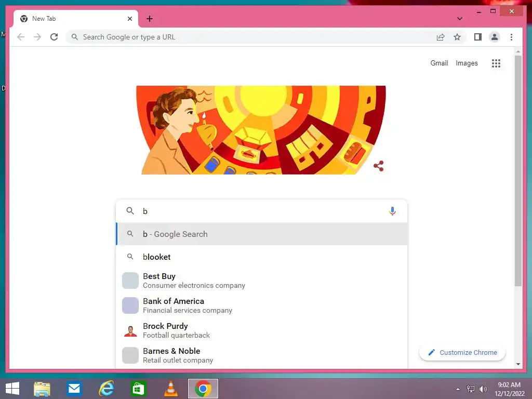Click the scrollbar down arrow
The height and width of the screenshot is (399, 532).
tap(518, 364)
